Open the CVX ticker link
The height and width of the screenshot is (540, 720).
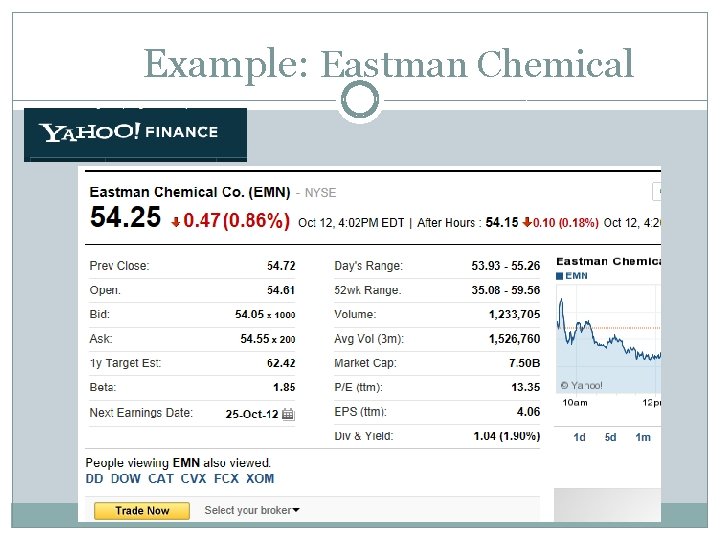(193, 478)
